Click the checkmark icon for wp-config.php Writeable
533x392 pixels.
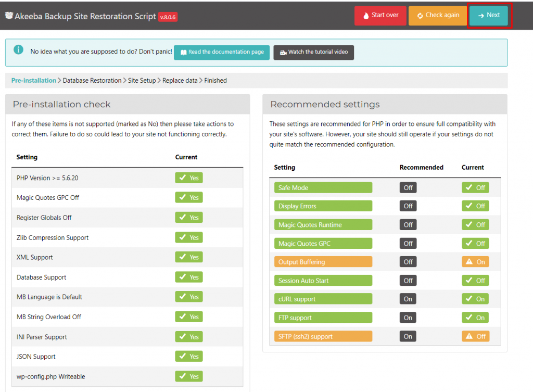[183, 376]
